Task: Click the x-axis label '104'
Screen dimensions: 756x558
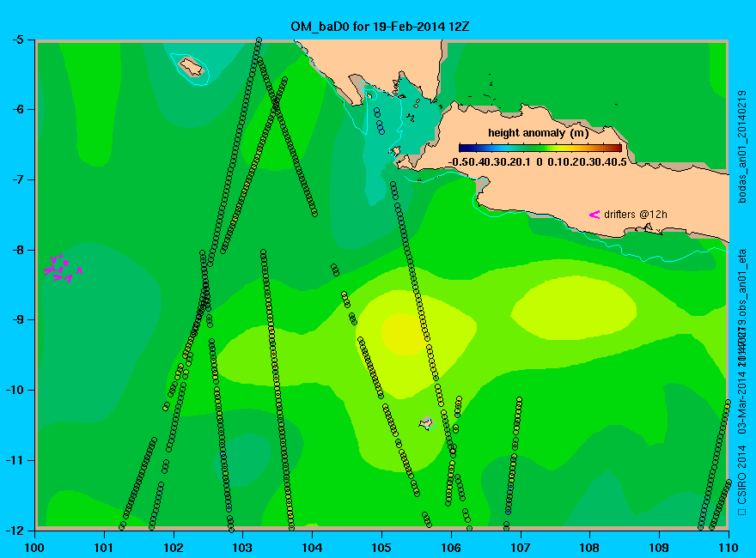Action: point(313,548)
